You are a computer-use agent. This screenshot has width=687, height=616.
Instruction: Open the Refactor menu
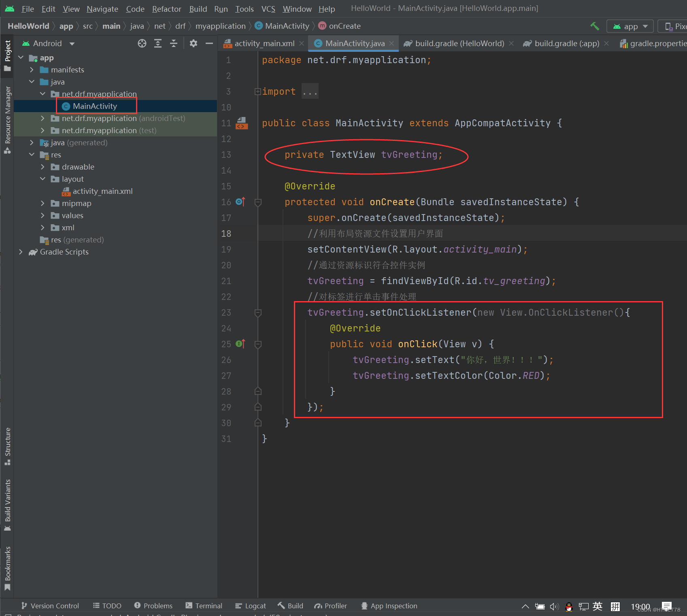(166, 9)
